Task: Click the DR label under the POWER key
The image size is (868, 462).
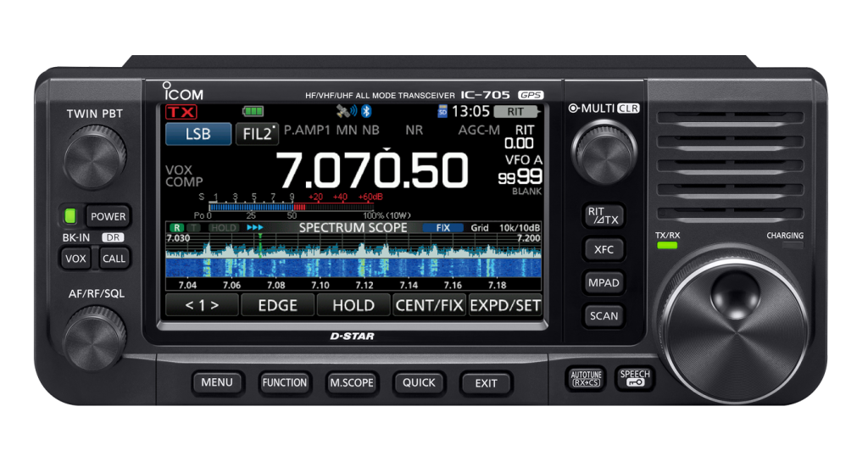Action: click(113, 237)
